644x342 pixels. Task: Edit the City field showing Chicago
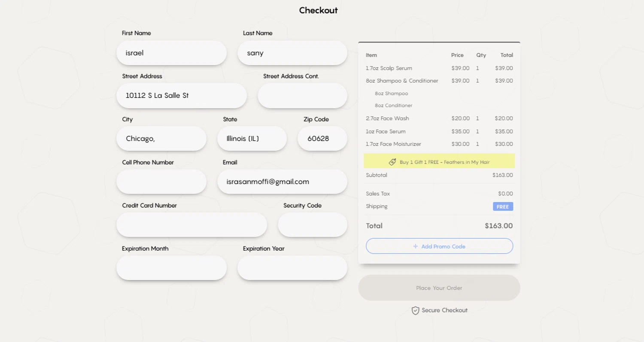pyautogui.click(x=161, y=139)
